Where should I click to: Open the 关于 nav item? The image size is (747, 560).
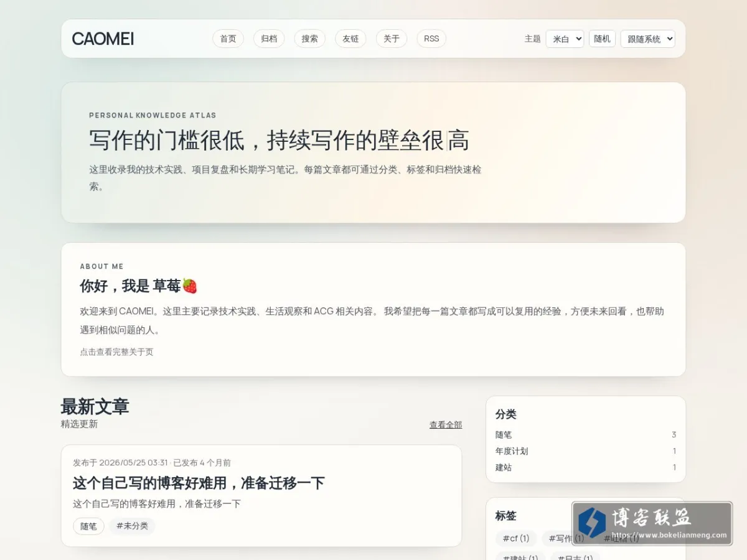392,39
